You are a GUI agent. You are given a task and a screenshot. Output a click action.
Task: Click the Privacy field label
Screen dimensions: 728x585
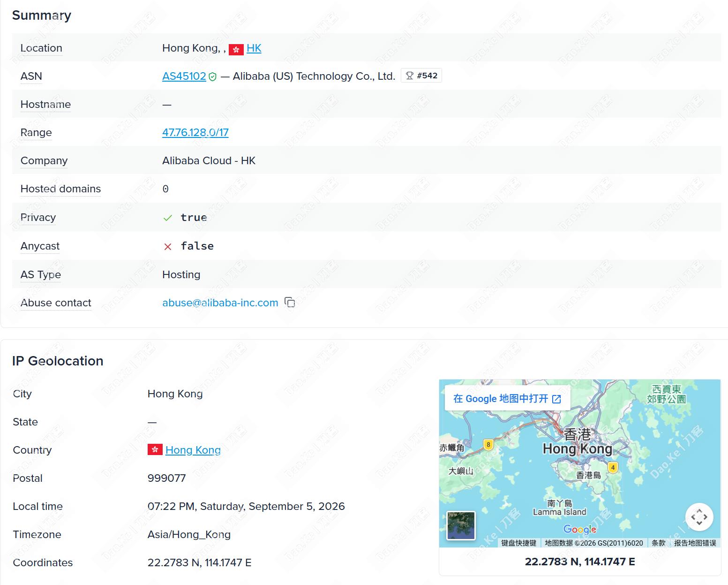(x=38, y=217)
